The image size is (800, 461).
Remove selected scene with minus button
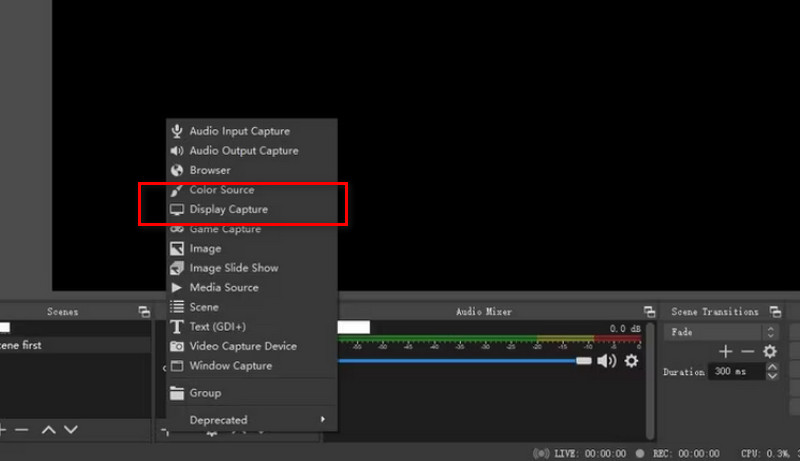pyautogui.click(x=21, y=429)
